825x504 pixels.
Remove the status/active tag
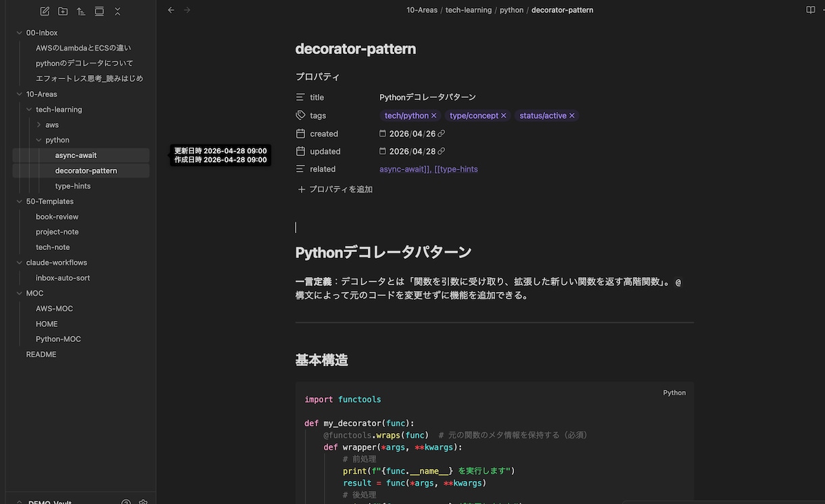tap(572, 116)
